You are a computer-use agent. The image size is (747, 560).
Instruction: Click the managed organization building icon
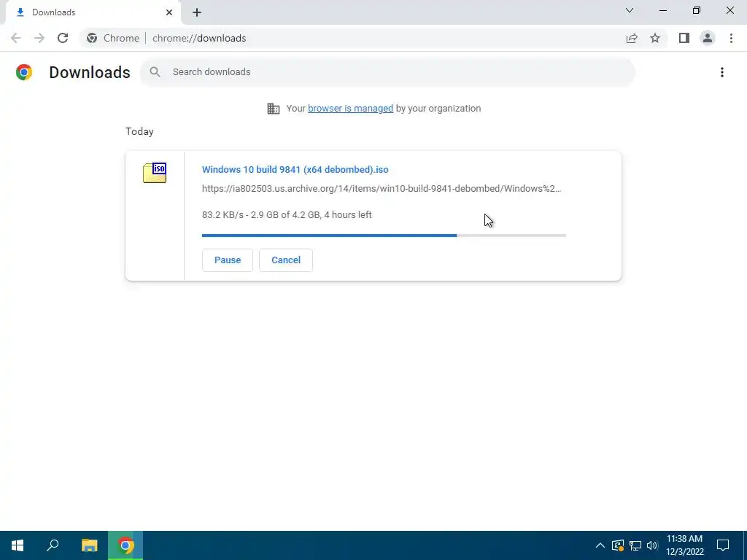pyautogui.click(x=274, y=109)
